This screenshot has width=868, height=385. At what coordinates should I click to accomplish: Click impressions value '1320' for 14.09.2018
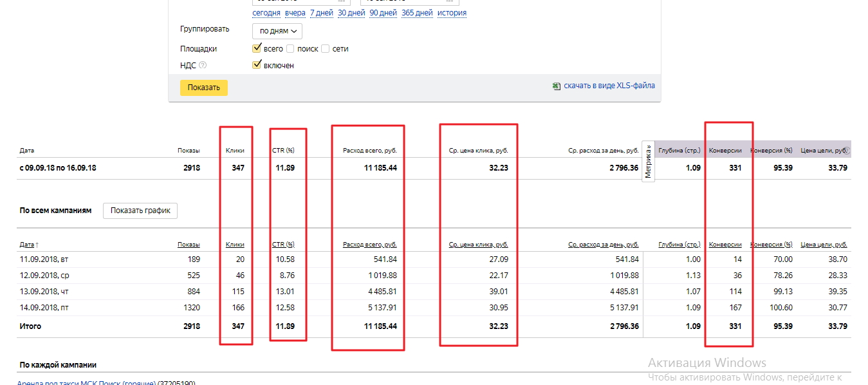(x=191, y=308)
